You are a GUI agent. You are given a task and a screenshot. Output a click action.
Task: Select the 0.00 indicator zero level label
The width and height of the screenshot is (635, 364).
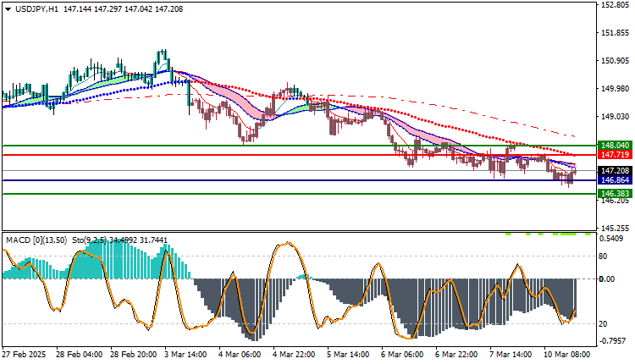pos(607,279)
